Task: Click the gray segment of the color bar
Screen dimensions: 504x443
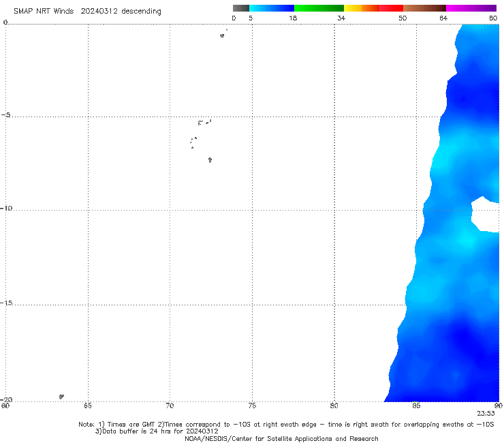Action: click(x=240, y=8)
